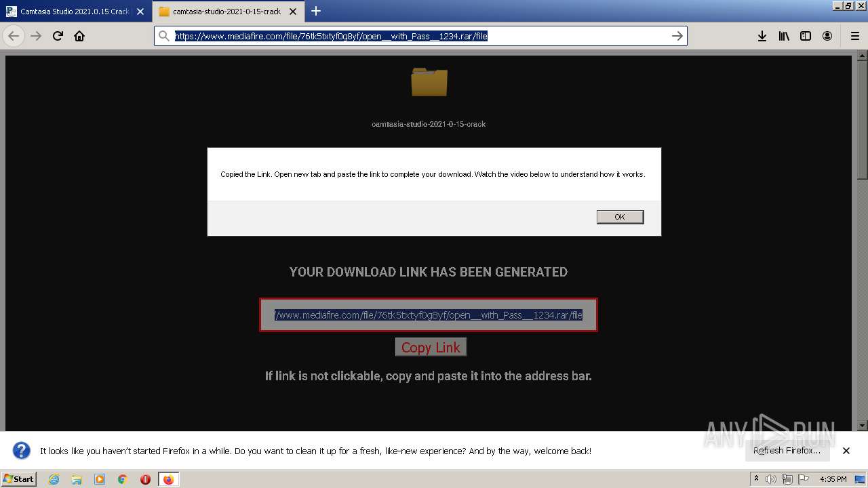Reload the current page
This screenshot has width=868, height=488.
click(58, 36)
